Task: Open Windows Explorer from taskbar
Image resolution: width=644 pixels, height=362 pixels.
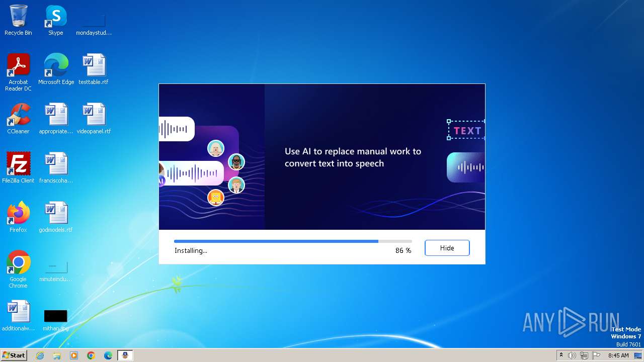Action: (x=57, y=355)
